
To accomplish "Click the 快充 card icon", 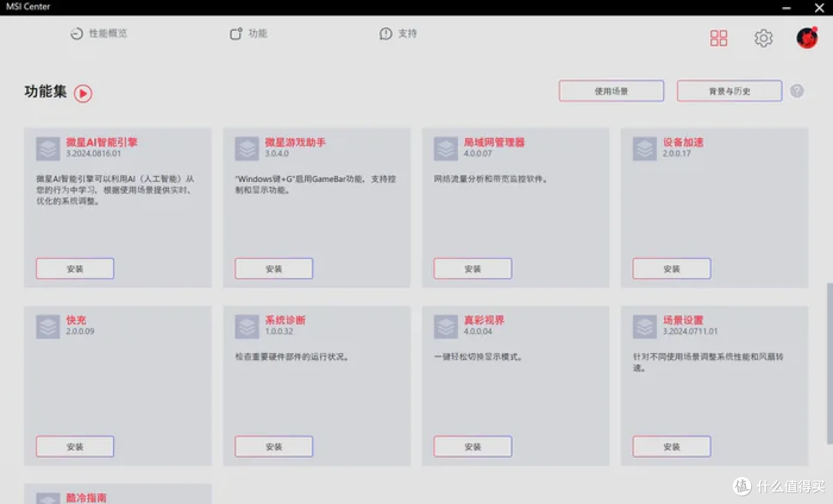I will tap(48, 327).
